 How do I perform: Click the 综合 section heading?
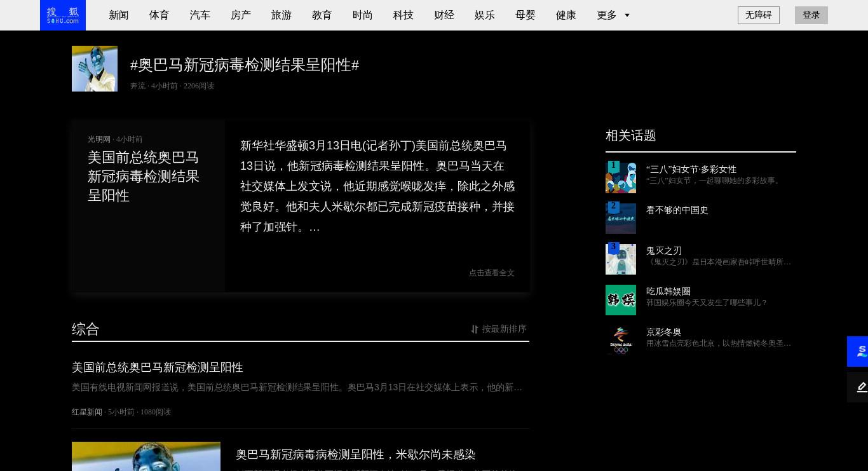pyautogui.click(x=86, y=329)
